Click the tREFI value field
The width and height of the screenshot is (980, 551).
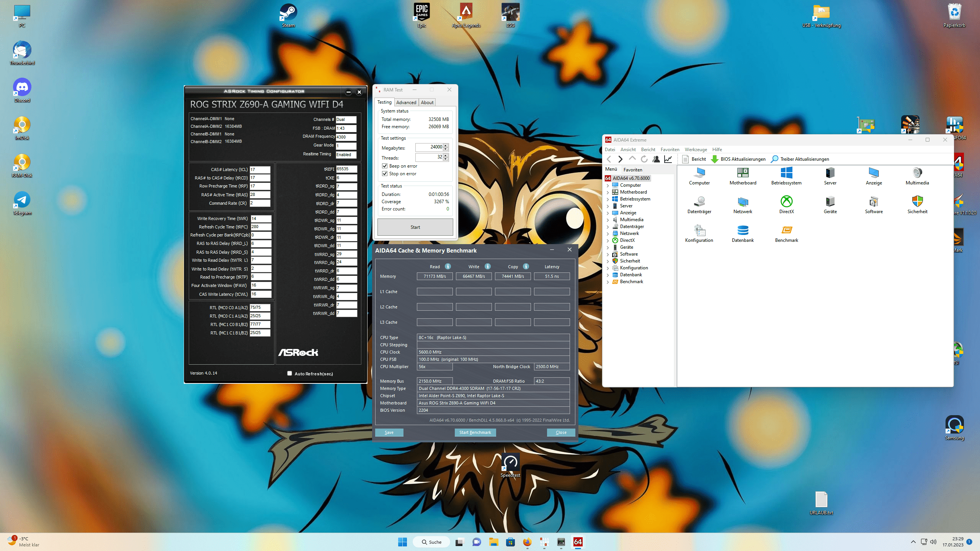(346, 169)
